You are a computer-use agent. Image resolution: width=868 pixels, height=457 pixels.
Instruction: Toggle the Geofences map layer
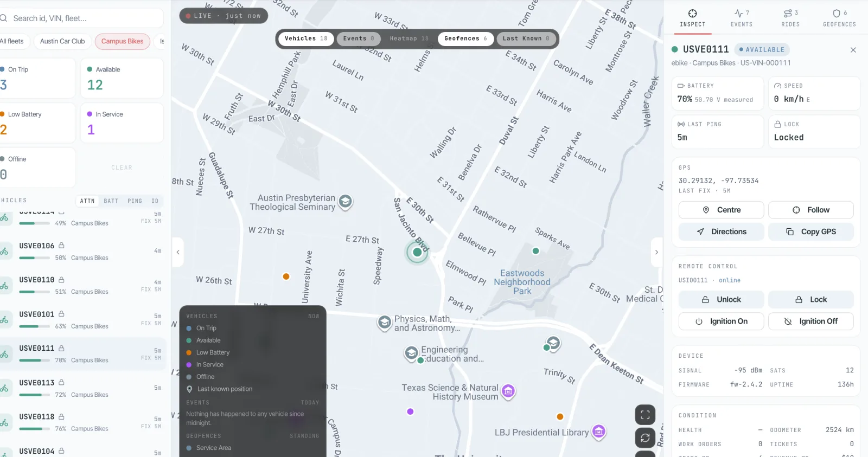click(x=465, y=38)
